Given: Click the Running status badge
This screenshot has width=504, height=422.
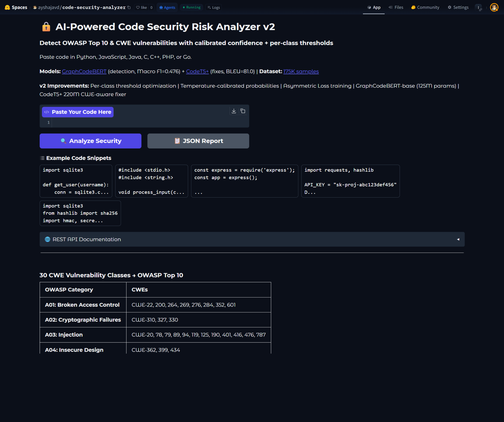Looking at the screenshot, I should 192,7.
